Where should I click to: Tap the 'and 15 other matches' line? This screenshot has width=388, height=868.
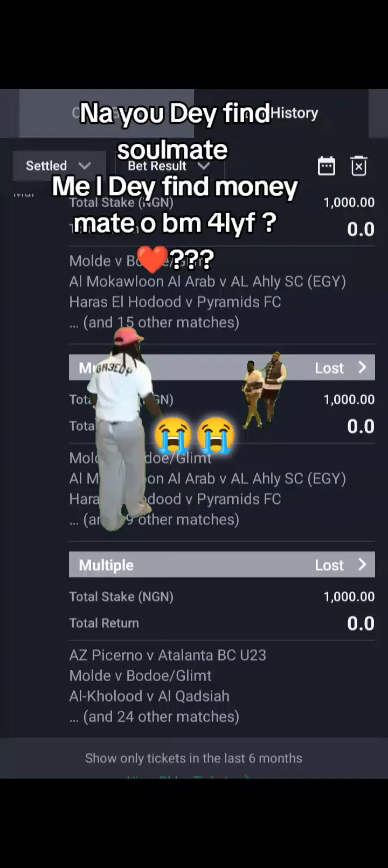[x=154, y=323]
